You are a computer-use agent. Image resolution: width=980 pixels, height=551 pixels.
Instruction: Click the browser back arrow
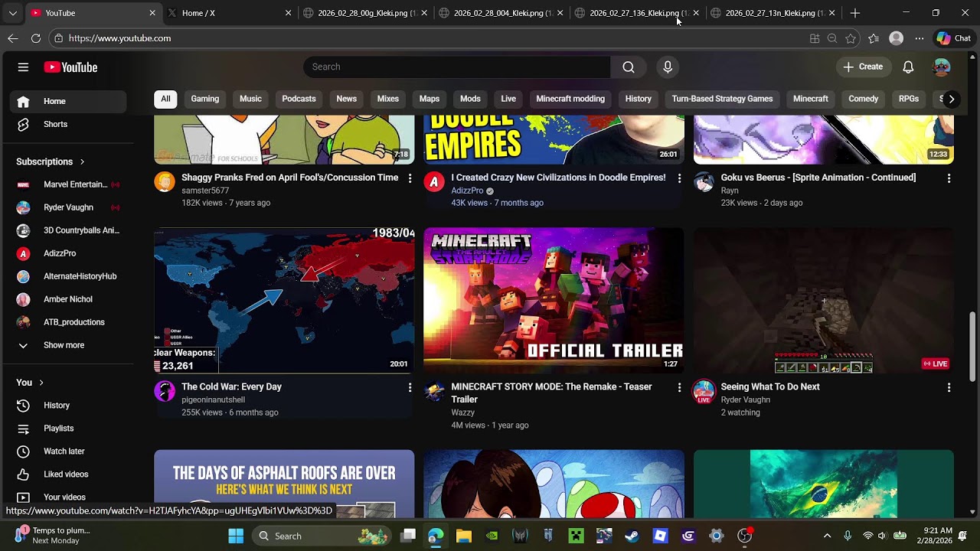[x=13, y=38]
